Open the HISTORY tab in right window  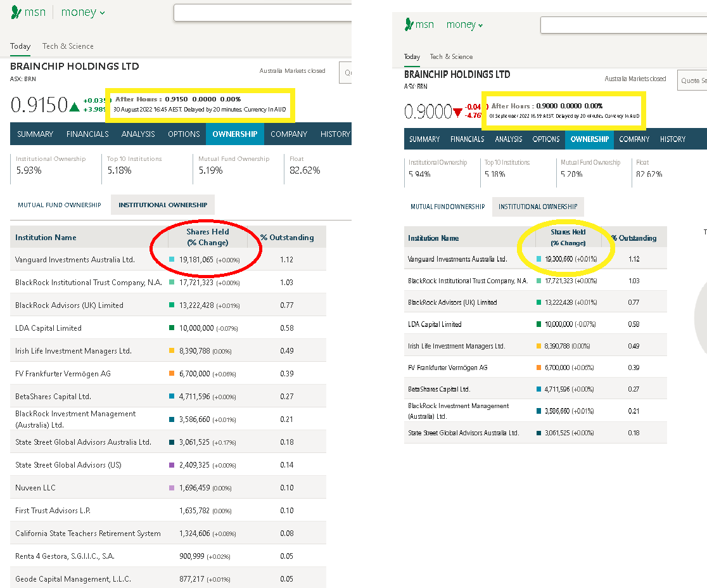672,139
